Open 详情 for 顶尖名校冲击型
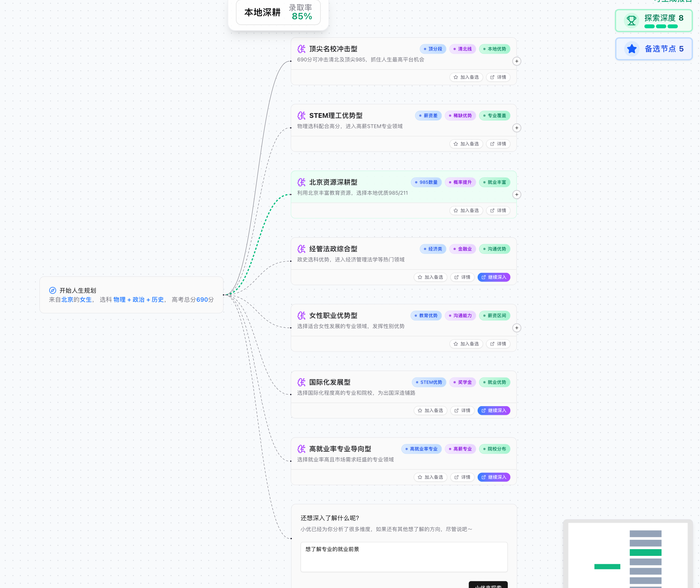The height and width of the screenshot is (588, 700). pos(498,77)
